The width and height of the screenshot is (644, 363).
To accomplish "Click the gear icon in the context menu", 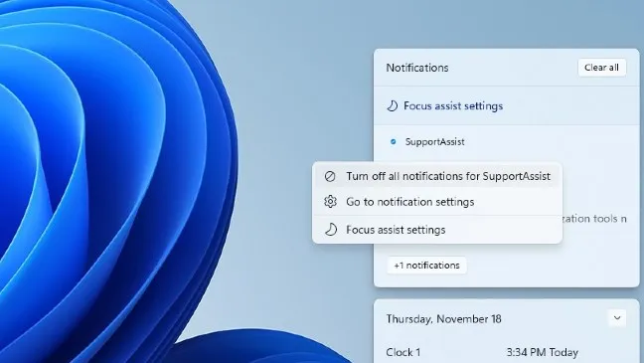I will coord(330,202).
